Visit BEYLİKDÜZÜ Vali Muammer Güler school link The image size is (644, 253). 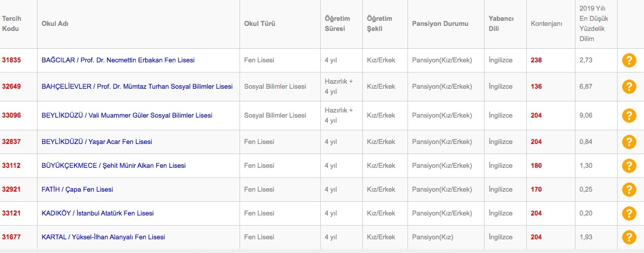(127, 116)
